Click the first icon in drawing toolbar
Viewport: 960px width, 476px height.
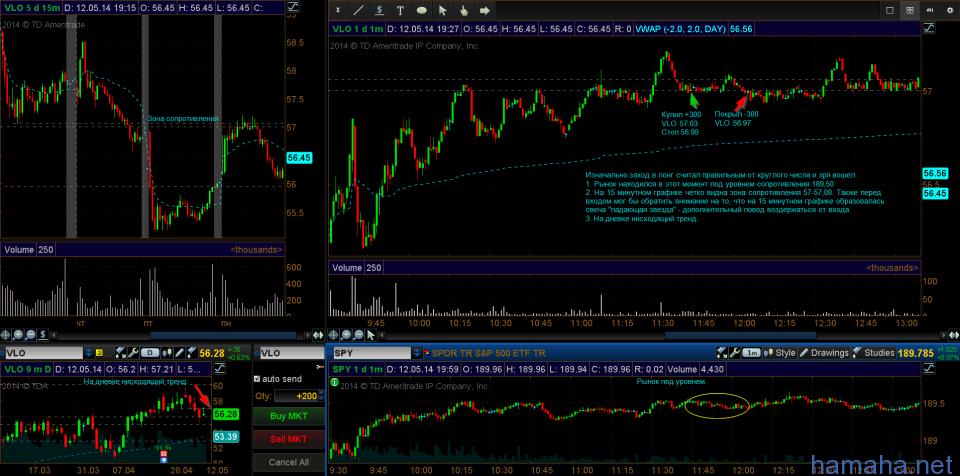[x=338, y=10]
